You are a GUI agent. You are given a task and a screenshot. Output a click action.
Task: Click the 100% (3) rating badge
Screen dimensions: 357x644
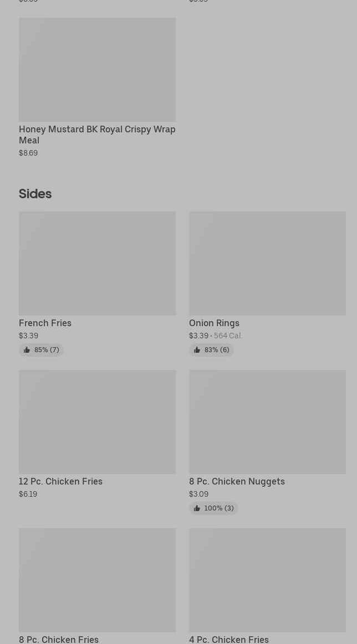(x=213, y=508)
